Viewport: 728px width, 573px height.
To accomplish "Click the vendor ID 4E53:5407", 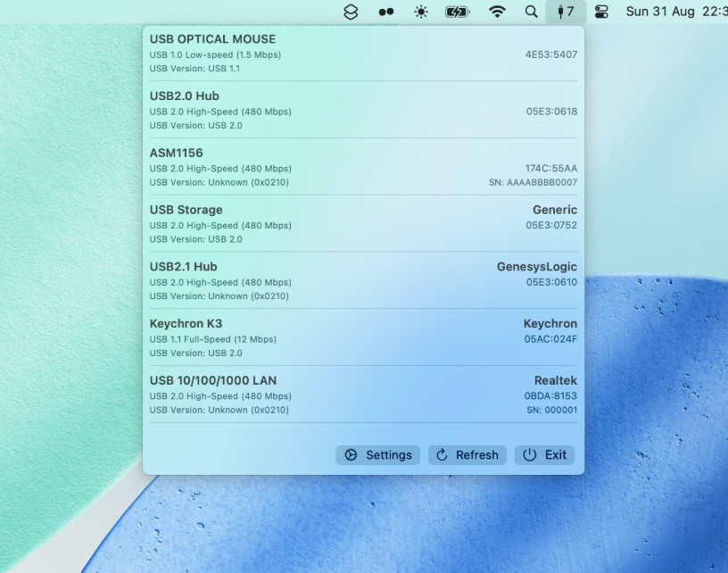I will 551,54.
